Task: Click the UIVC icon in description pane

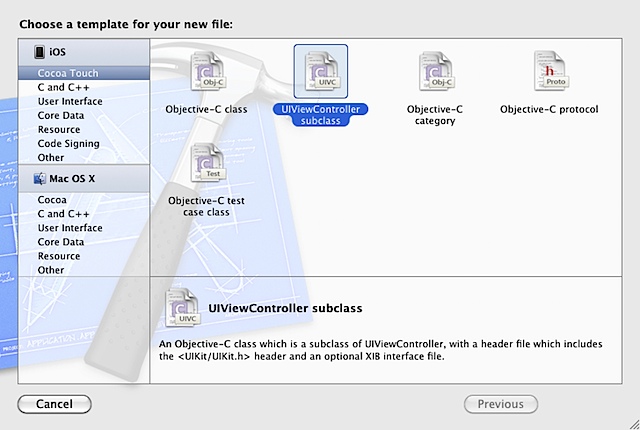Action: pyautogui.click(x=180, y=308)
